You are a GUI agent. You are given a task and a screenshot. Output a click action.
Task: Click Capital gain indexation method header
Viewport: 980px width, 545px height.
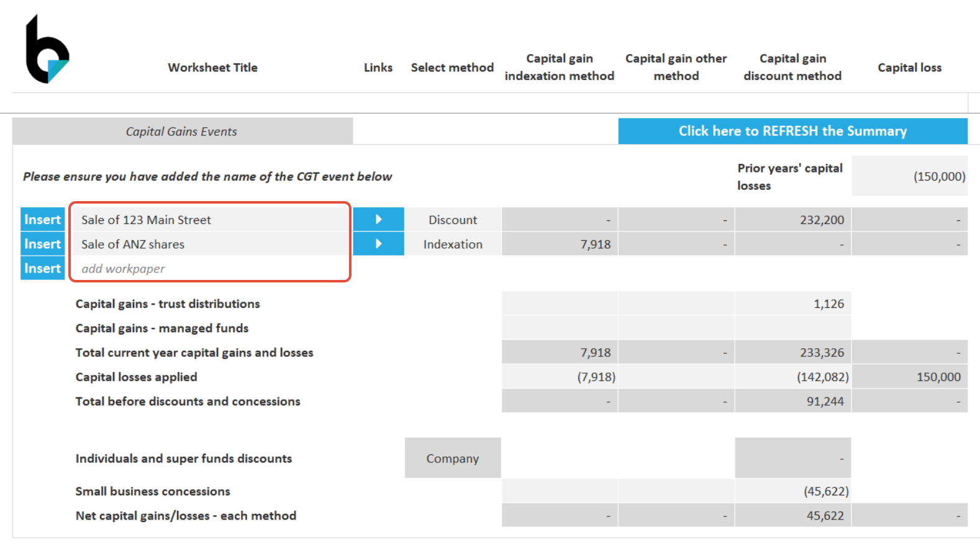[x=560, y=67]
